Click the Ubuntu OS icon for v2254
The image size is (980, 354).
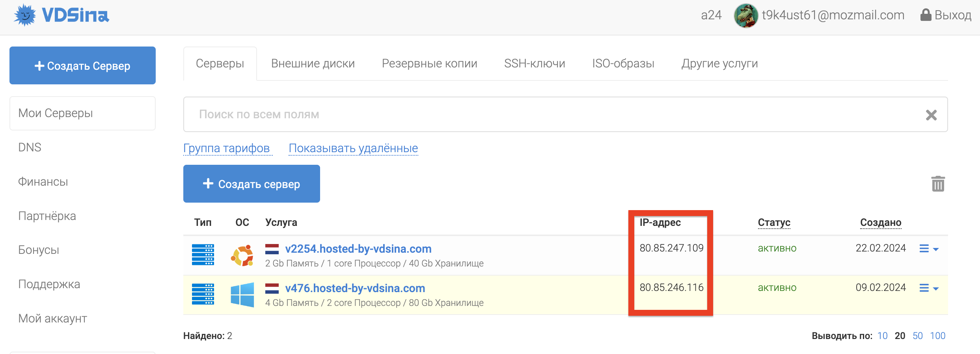tap(242, 255)
